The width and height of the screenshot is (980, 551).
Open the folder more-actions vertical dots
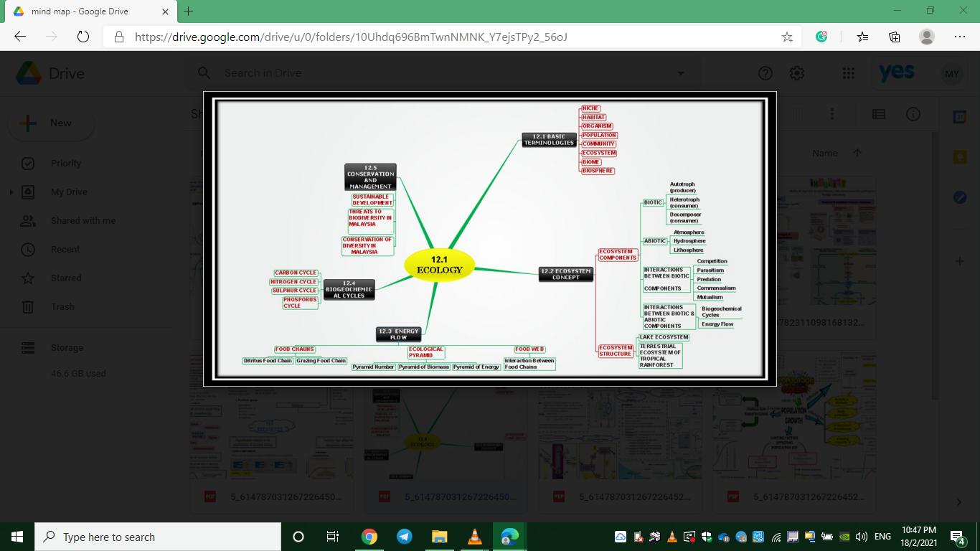[832, 114]
